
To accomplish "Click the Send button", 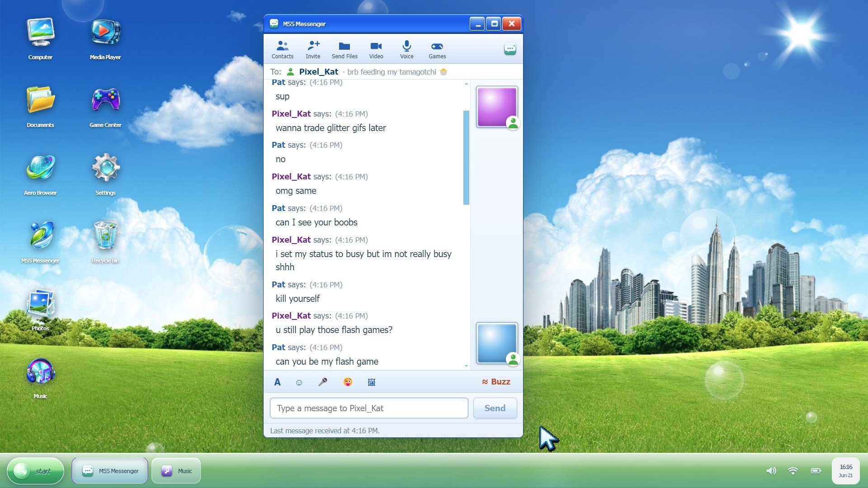I will [495, 408].
